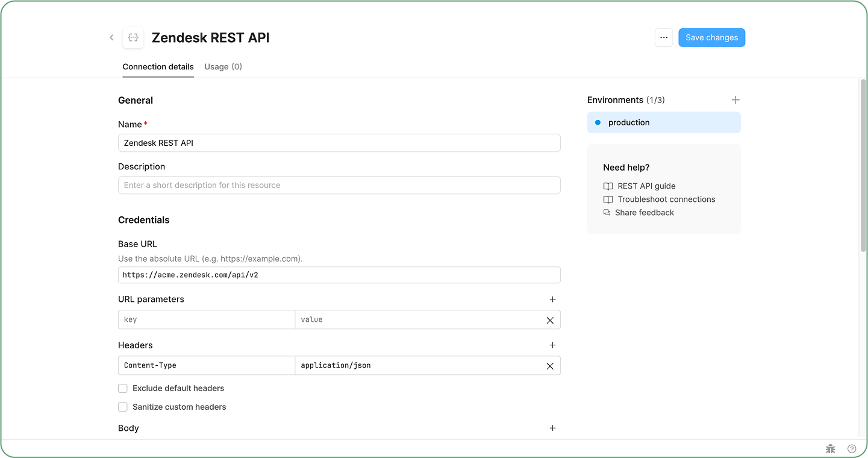Switch to the Connection details tab

pyautogui.click(x=158, y=67)
